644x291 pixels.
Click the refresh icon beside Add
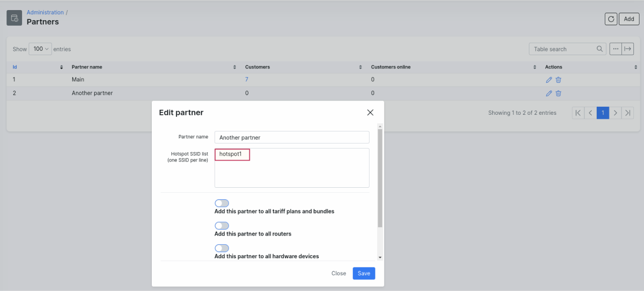pyautogui.click(x=611, y=19)
